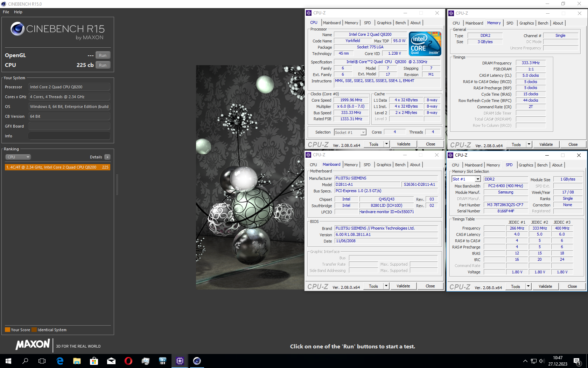The image size is (588, 368).
Task: Click DRAM Frequency value 333.3 MHz
Action: point(531,63)
